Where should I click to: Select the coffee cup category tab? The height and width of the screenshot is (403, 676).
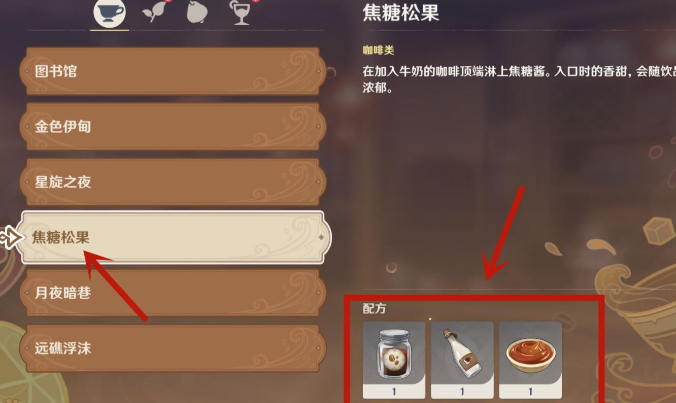click(x=110, y=13)
